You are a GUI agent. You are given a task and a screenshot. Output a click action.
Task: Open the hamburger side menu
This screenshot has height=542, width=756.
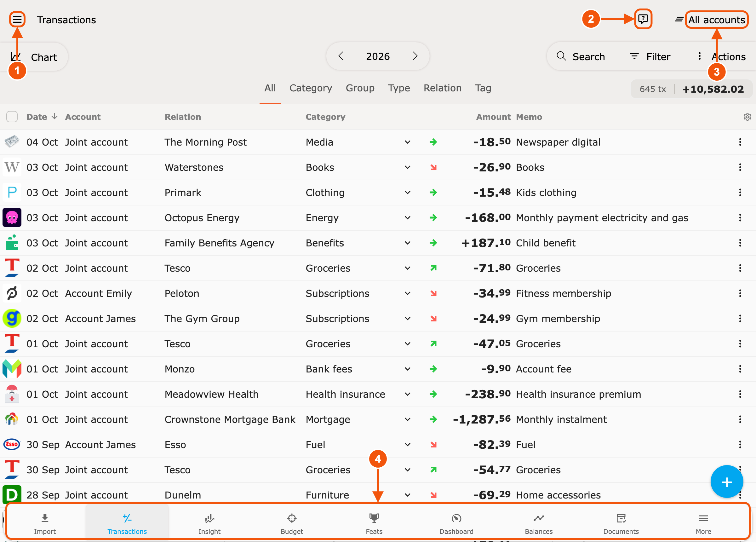pyautogui.click(x=17, y=19)
